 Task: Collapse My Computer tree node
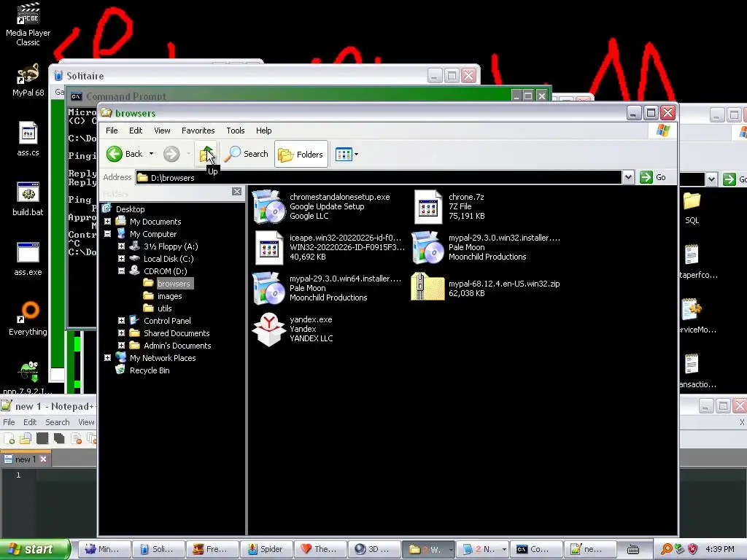pos(108,234)
